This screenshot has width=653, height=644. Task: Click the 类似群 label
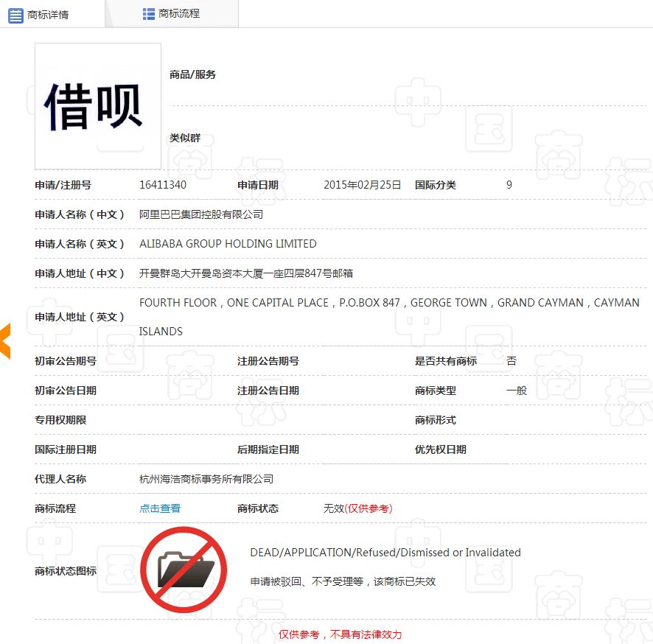click(x=185, y=138)
